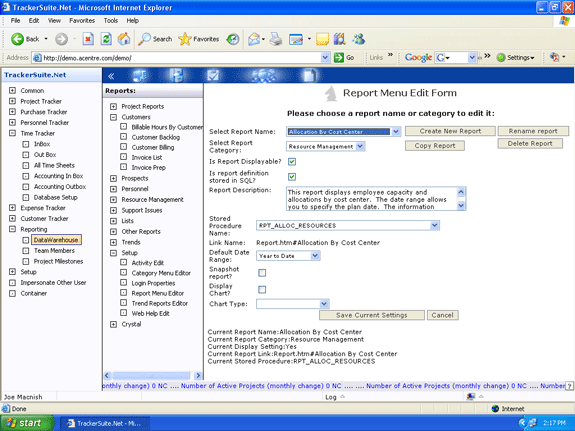The image size is (575, 431).
Task: Expand the Resource Management reports node
Action: tap(114, 200)
